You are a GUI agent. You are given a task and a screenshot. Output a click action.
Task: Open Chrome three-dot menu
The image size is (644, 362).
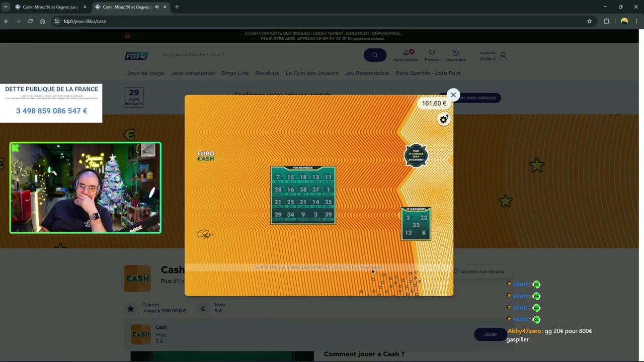pyautogui.click(x=637, y=21)
